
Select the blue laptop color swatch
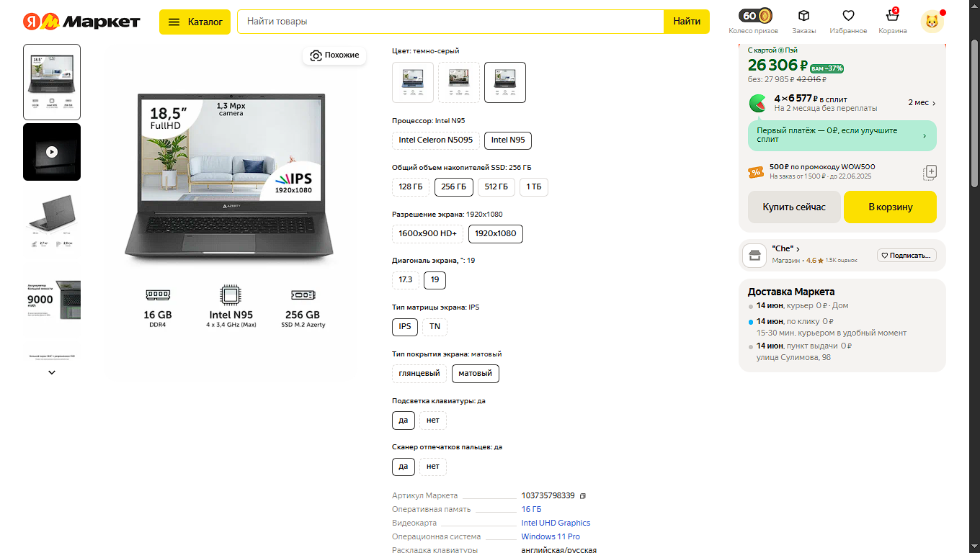(x=413, y=83)
